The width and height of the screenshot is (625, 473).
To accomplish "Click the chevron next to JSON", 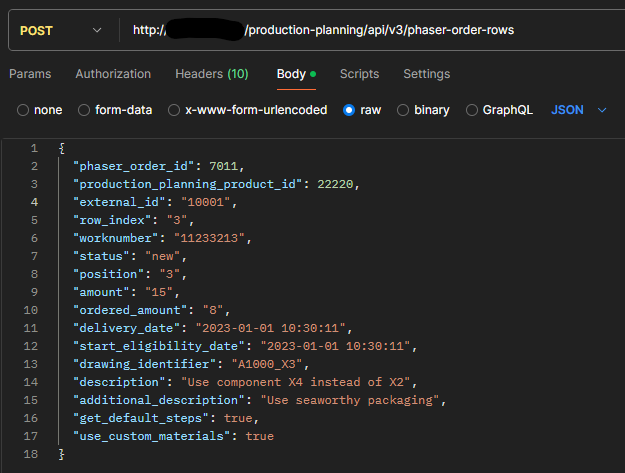I will click(x=602, y=110).
